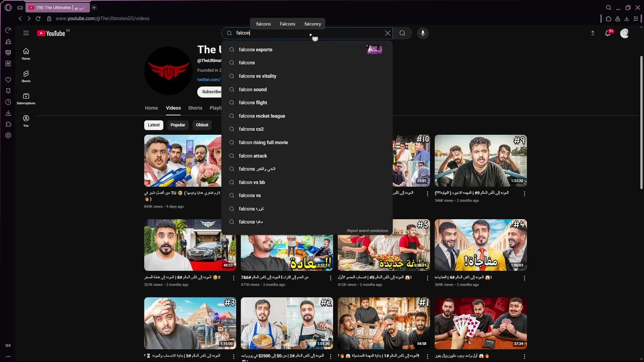Choose 'falcons rocket league' suggestion

click(x=307, y=116)
